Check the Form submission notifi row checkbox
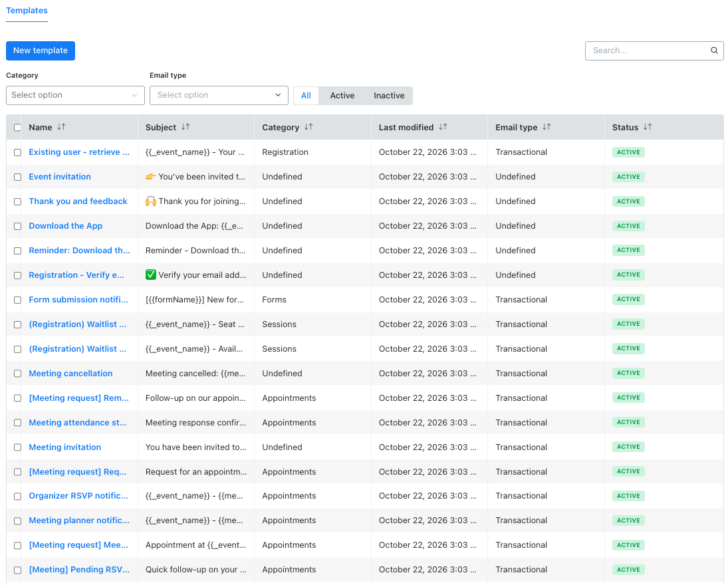Screen dimensions: 728x585 point(17,300)
